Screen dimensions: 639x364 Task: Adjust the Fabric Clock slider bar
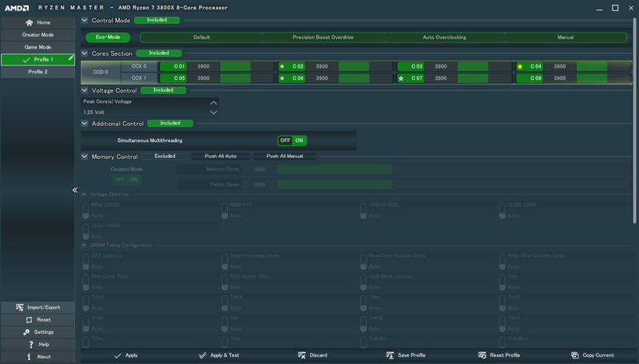[454, 185]
